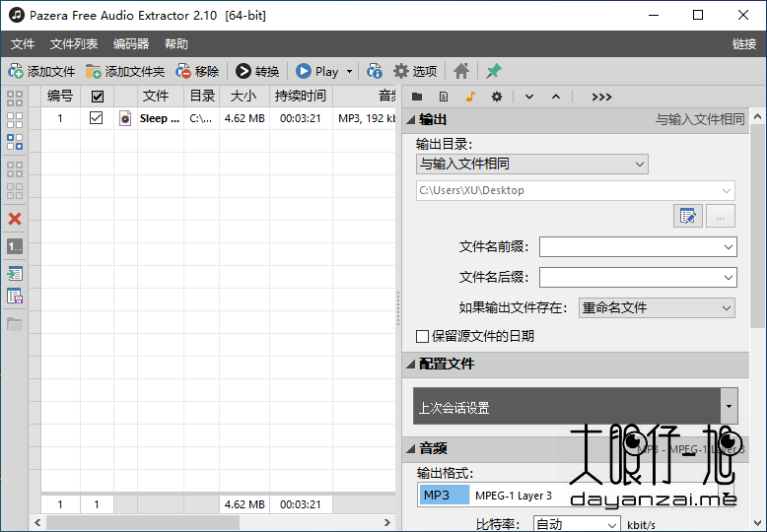Image resolution: width=767 pixels, height=532 pixels.
Task: Click the settings panel vertical scrollbar thumb
Action: pyautogui.click(x=757, y=226)
